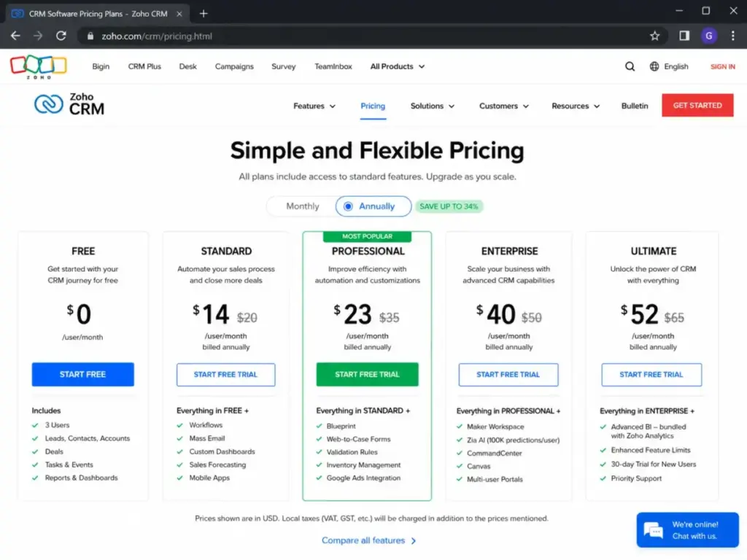747x560 pixels.
Task: Open the chat bubble widget icon
Action: coord(653,530)
